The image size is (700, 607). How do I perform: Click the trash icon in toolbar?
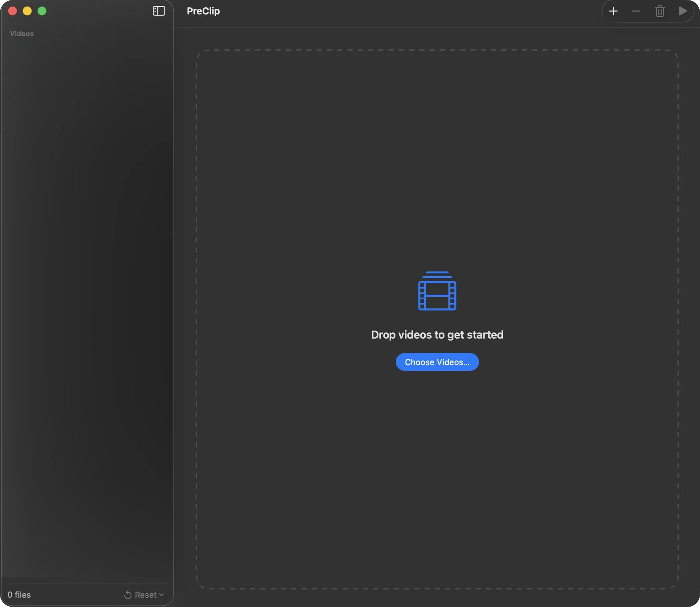(660, 11)
